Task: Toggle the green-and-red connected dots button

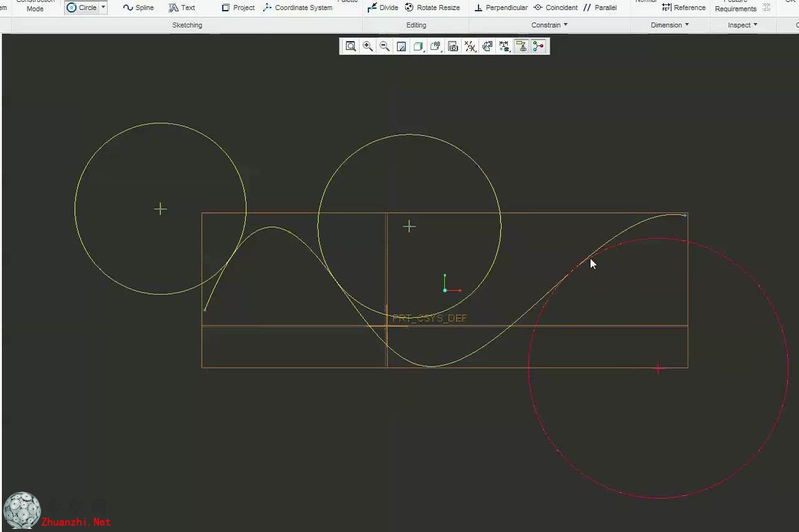Action: (539, 46)
